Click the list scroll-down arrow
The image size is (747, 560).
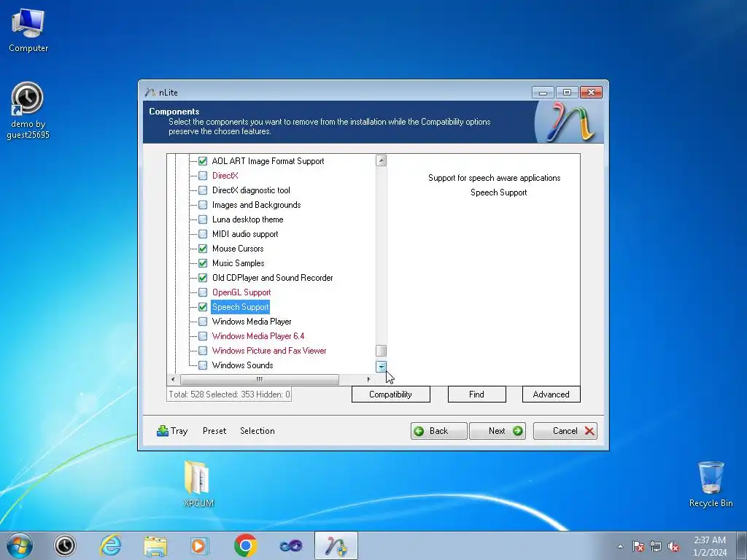(381, 367)
